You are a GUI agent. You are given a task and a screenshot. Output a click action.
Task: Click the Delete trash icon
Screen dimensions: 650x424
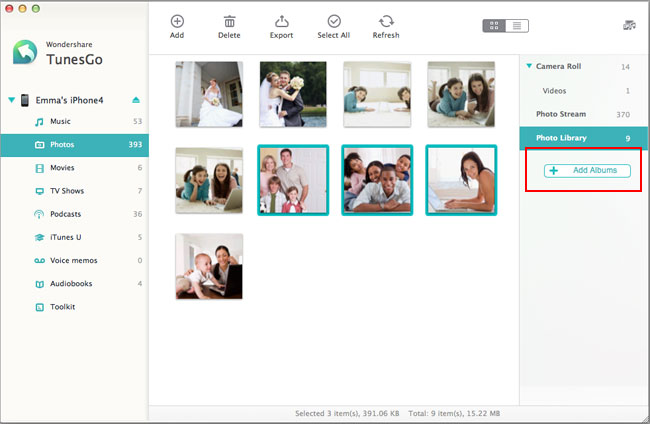229,21
